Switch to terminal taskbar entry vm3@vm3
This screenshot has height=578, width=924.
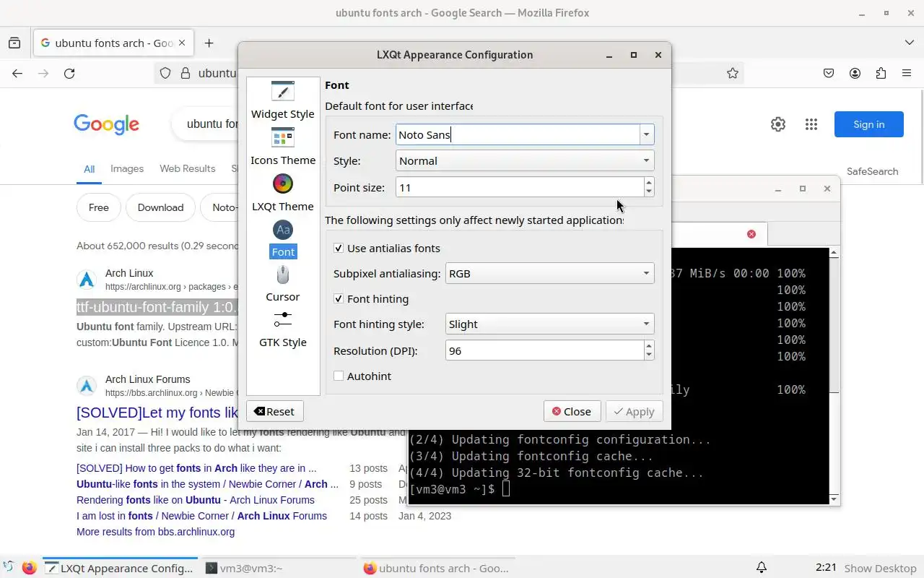[278, 568]
